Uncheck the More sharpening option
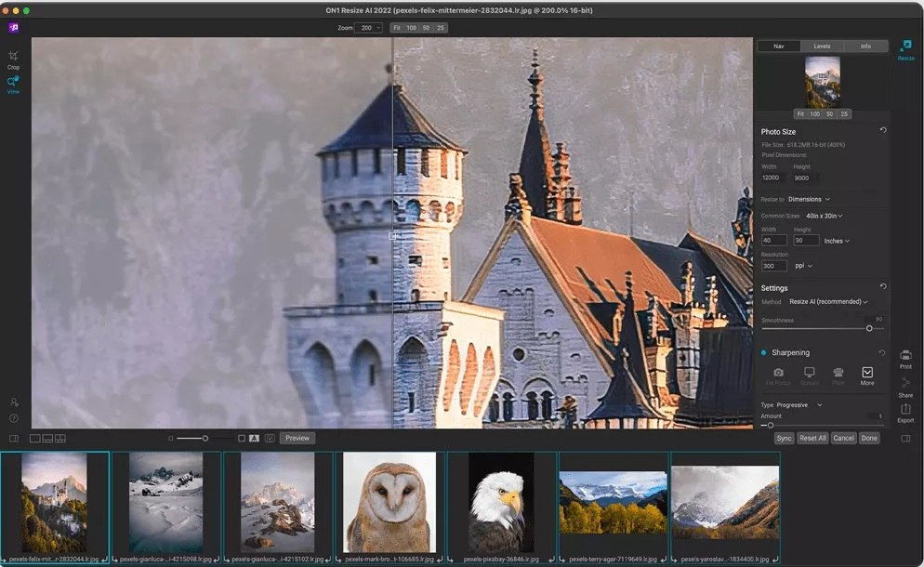924x567 pixels. 867,374
